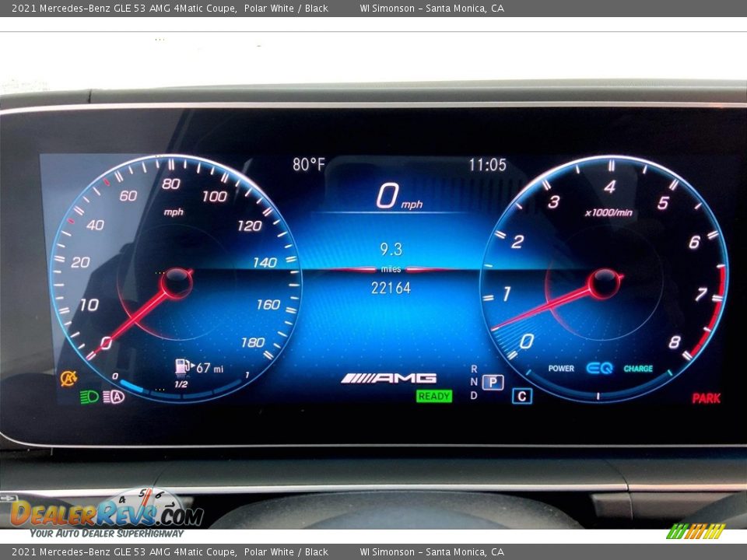Tap the 40 mark on speedometer
Screen dimensions: 747x560
(95, 225)
